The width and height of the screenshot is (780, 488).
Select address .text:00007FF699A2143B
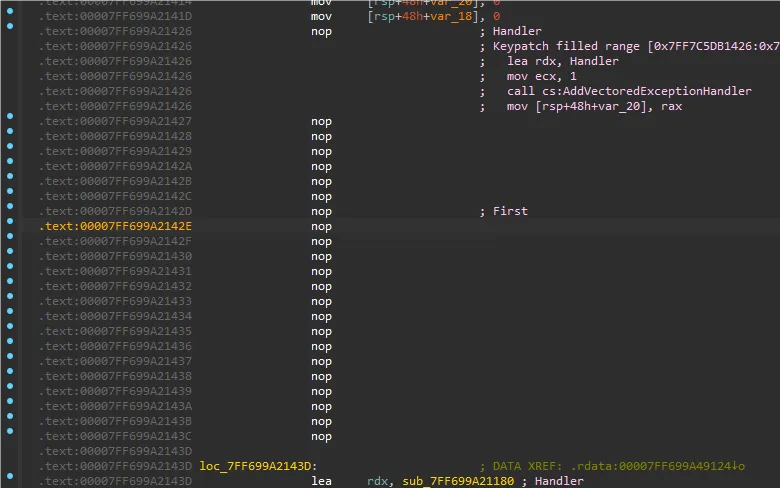coord(115,421)
